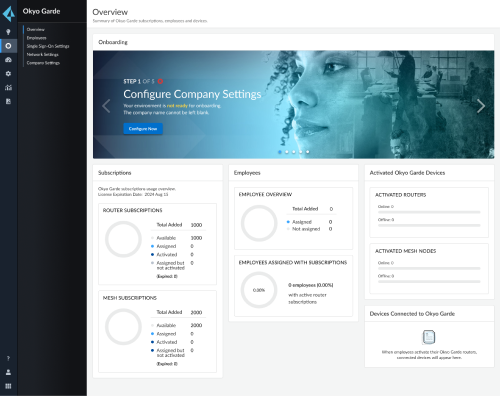
Task: Click the Employees card title
Action: [247, 173]
